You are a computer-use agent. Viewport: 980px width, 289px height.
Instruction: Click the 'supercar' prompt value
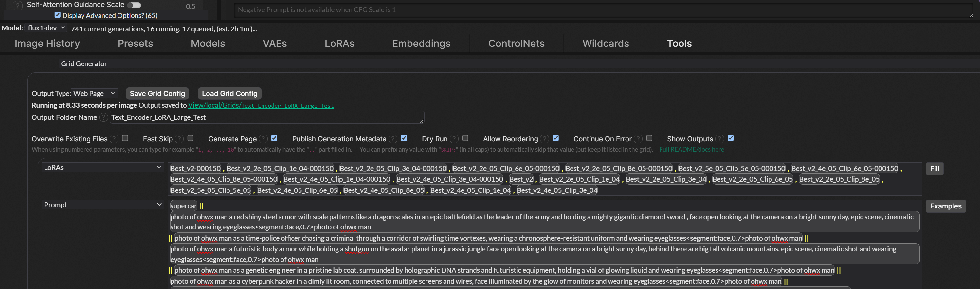tap(183, 206)
